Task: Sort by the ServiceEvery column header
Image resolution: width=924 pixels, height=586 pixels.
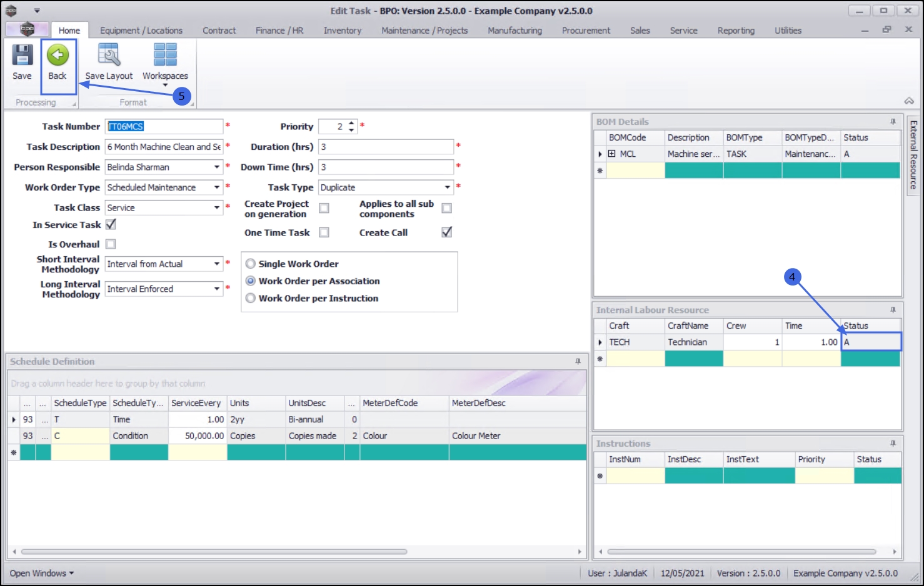Action: click(x=198, y=403)
